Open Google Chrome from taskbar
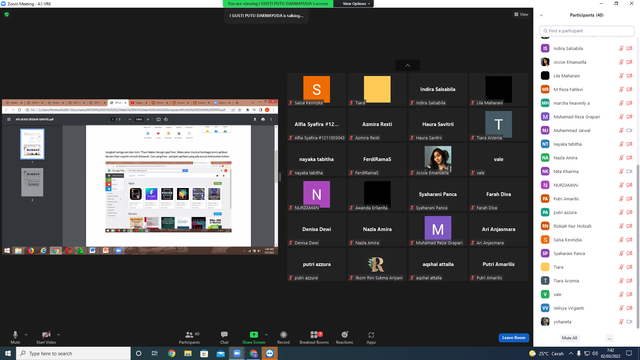Screen dimensions: 640x360 [x=171, y=353]
